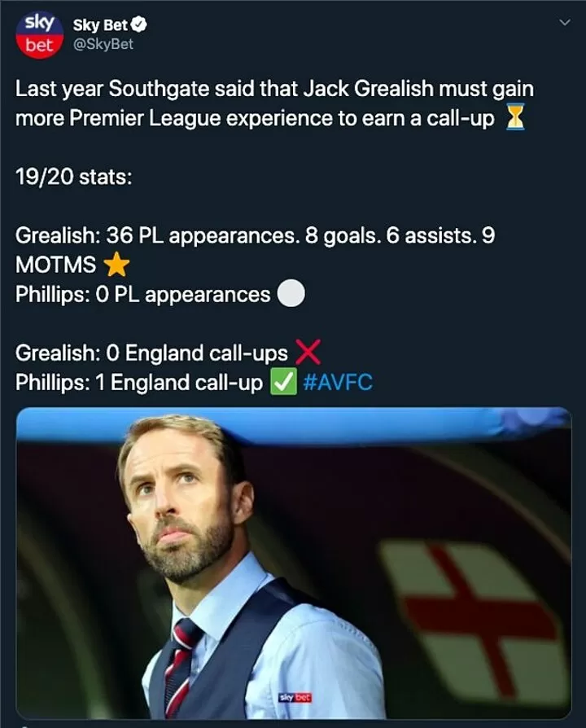Open the tweet options chevron menu
This screenshot has width=586, height=728.
pyautogui.click(x=566, y=24)
